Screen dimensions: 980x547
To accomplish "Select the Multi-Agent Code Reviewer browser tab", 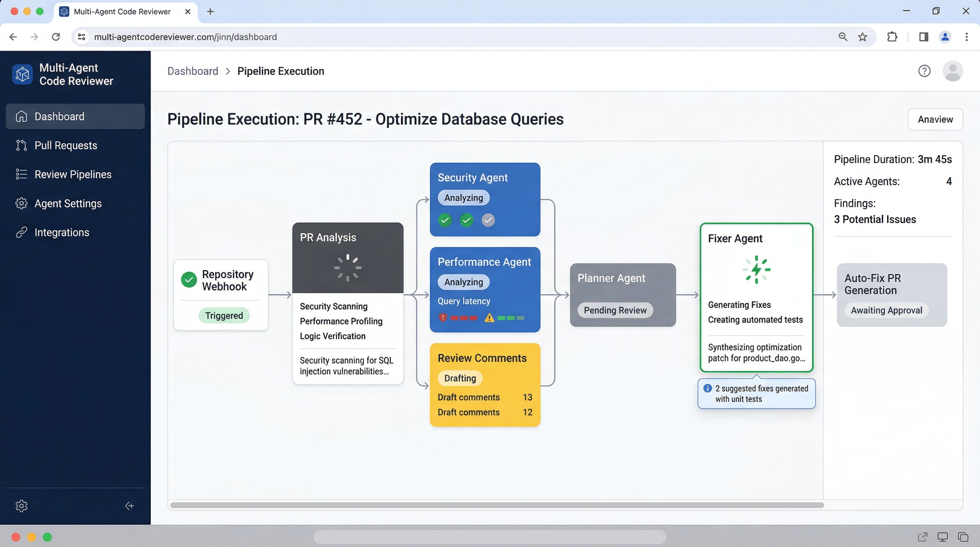I will 122,11.
